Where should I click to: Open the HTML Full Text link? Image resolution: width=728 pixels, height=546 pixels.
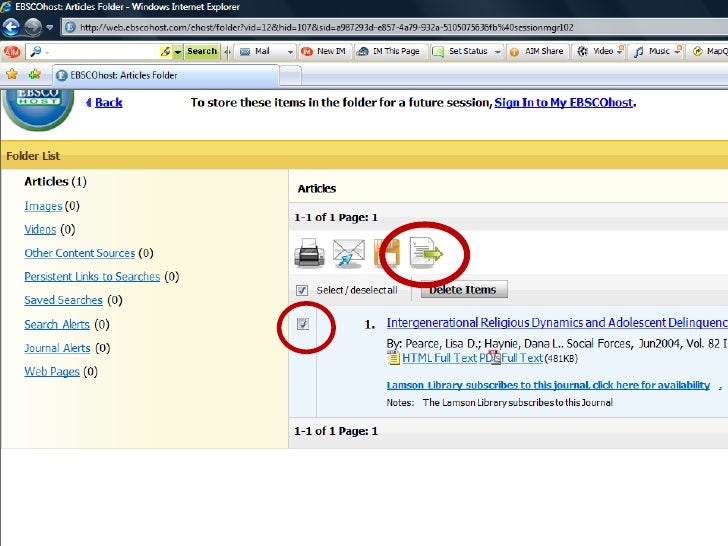pos(439,358)
